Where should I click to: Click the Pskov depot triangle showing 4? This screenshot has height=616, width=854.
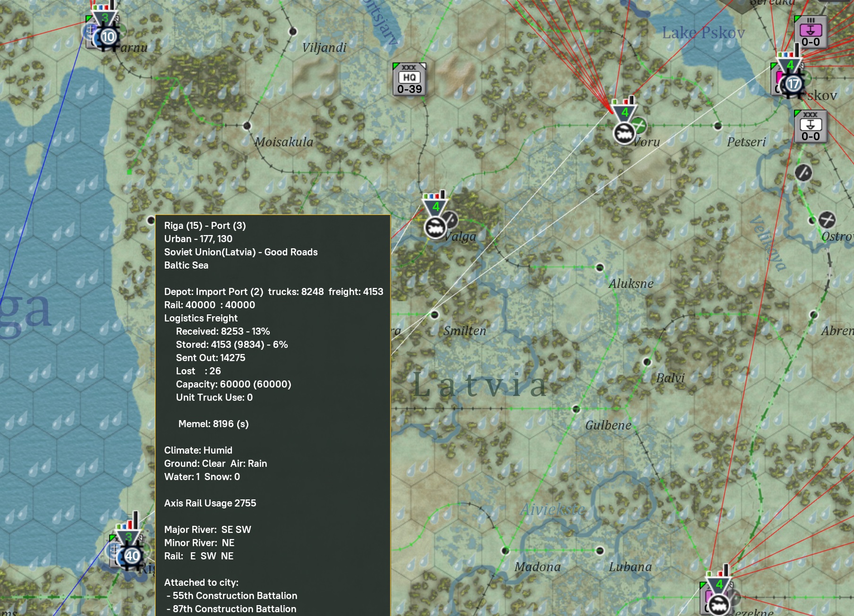tap(790, 65)
